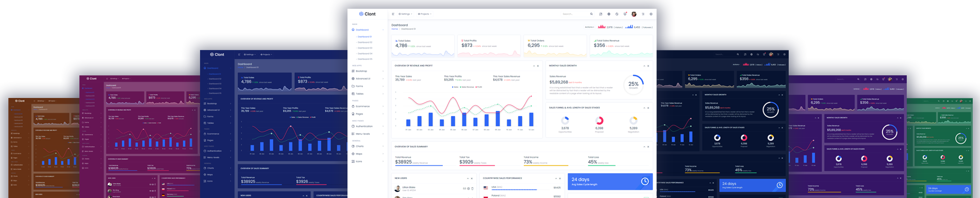Collapse Overview of Revenue and Profit panel
Screen dimensions: 980x198
[x=534, y=66]
